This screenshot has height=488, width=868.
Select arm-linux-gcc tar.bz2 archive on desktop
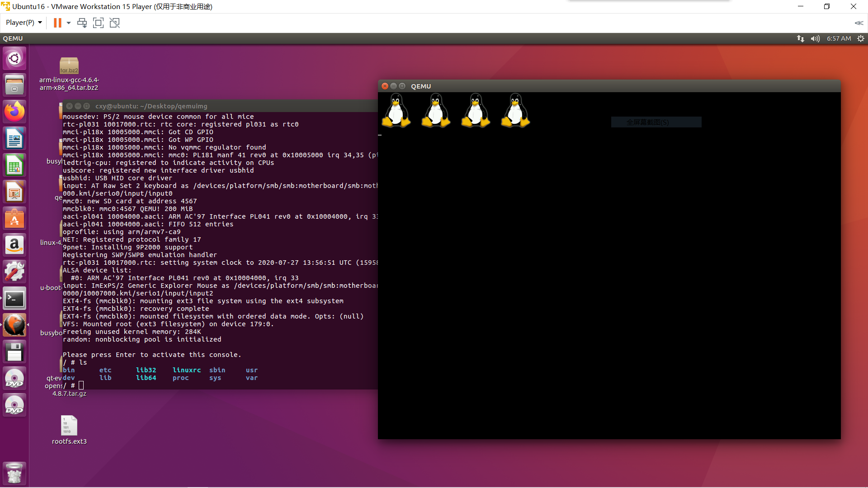(69, 66)
